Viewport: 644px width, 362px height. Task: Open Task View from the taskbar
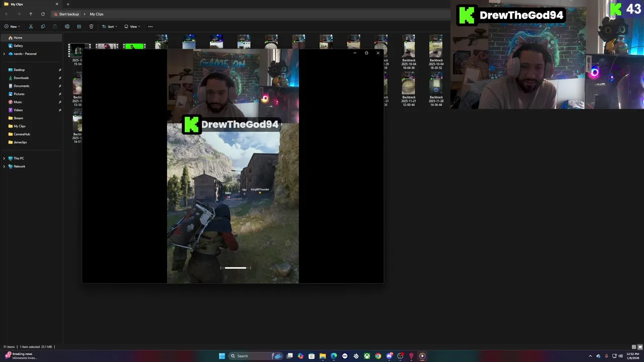(290, 356)
